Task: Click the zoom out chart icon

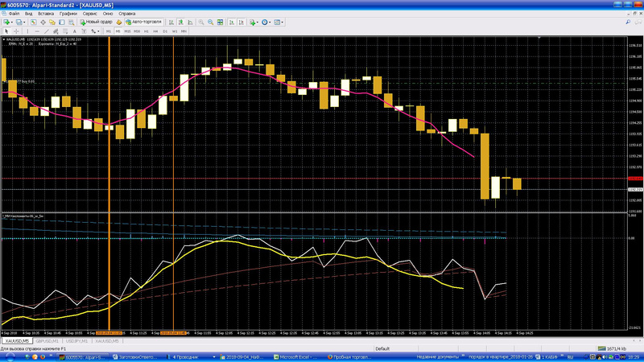Action: coord(209,23)
